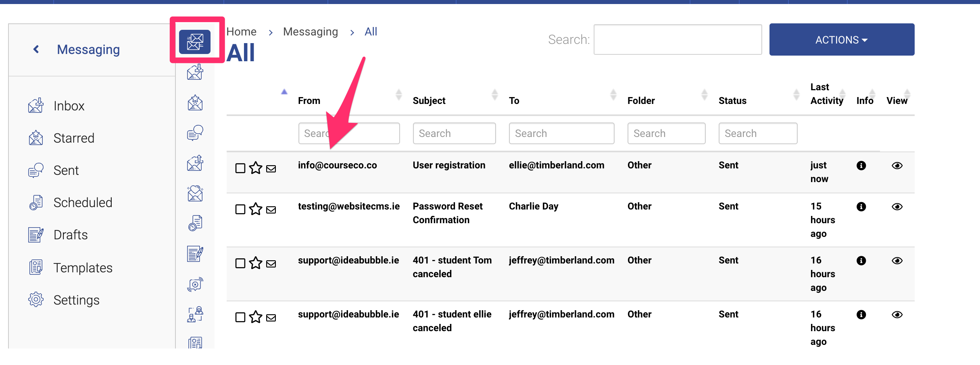Click the Messaging breadcrumb link
The width and height of the screenshot is (980, 365).
point(310,31)
